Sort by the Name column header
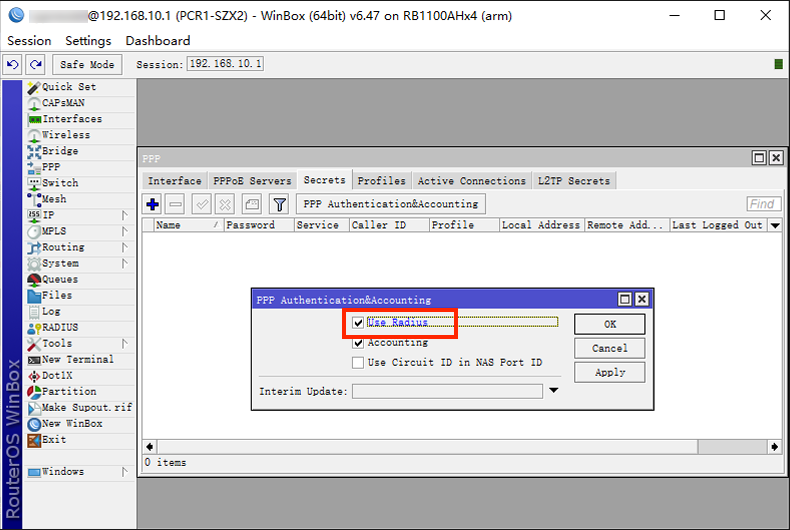 click(188, 225)
